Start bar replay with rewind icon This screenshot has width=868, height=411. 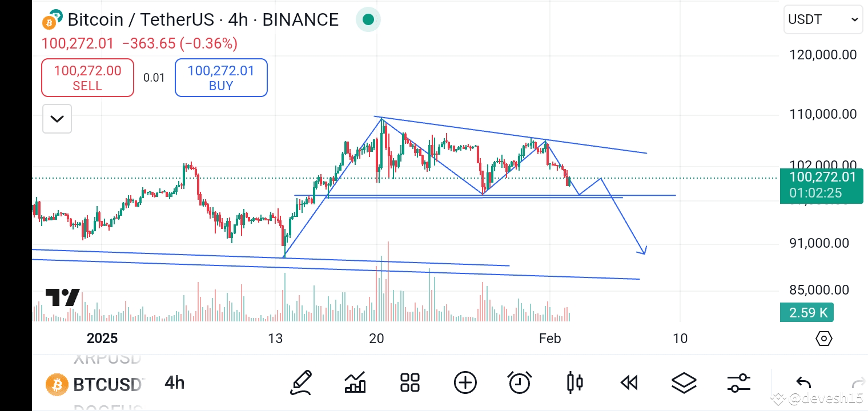click(629, 382)
